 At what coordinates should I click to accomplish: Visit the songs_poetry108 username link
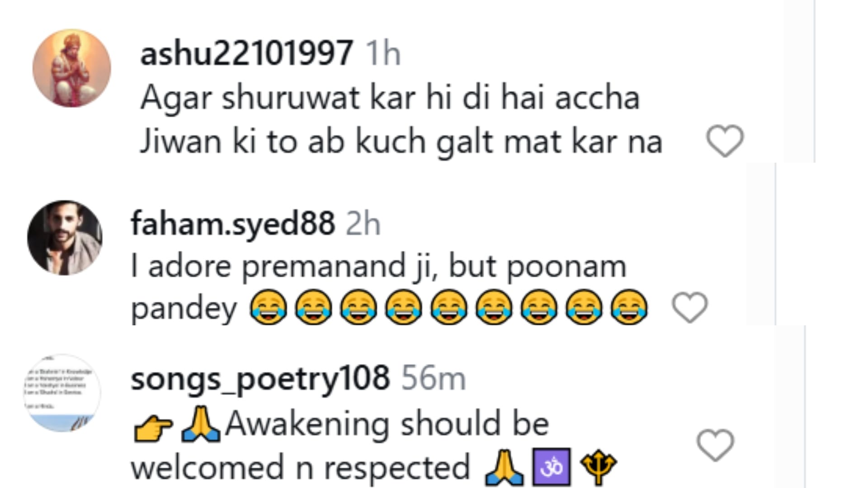tap(260, 378)
